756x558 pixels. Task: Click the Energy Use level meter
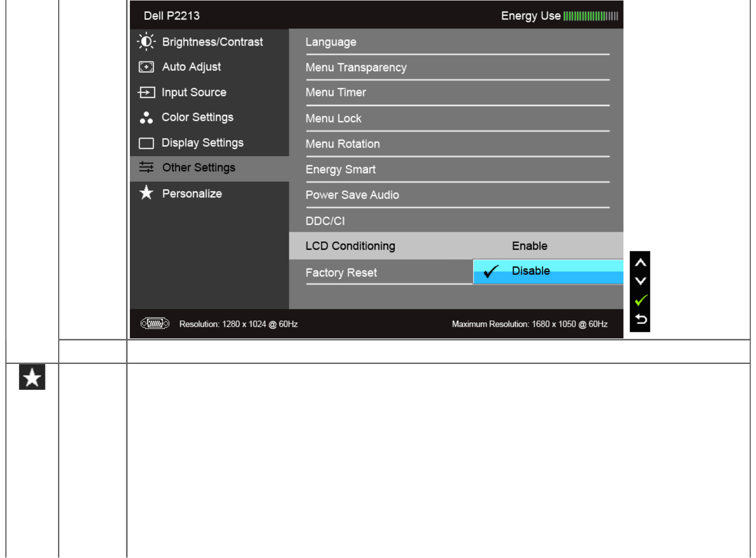(x=591, y=16)
